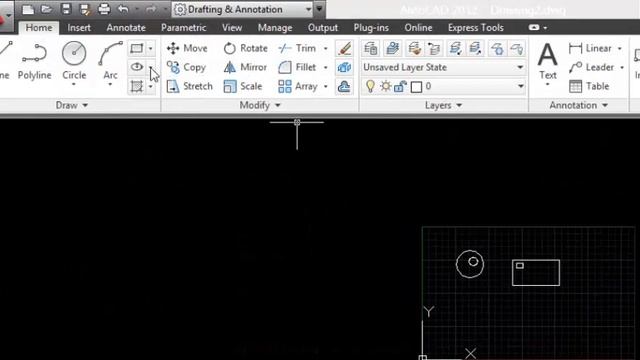Open the Circle options dropdown arrow

tap(74, 84)
